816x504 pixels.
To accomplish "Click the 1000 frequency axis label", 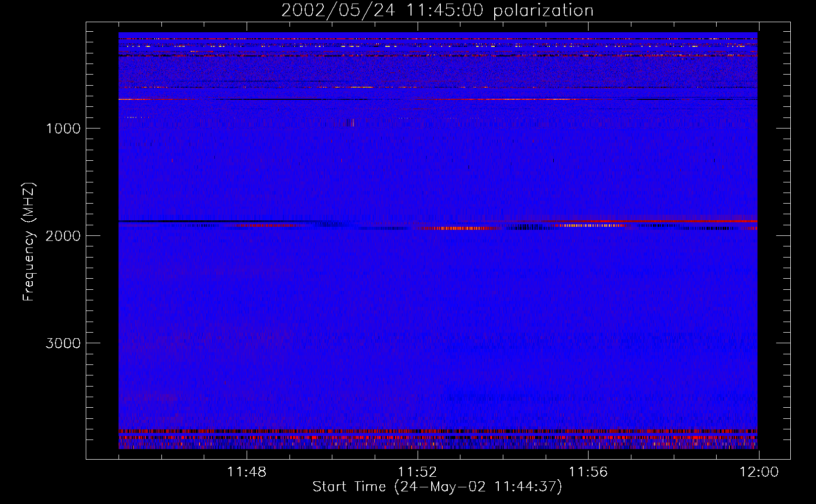I will (63, 129).
